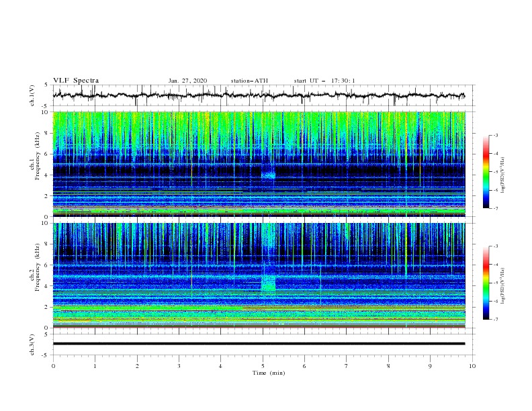Click the "-5" tick on ch.1 colorbar
The width and height of the screenshot is (532, 411).
tap(496, 172)
